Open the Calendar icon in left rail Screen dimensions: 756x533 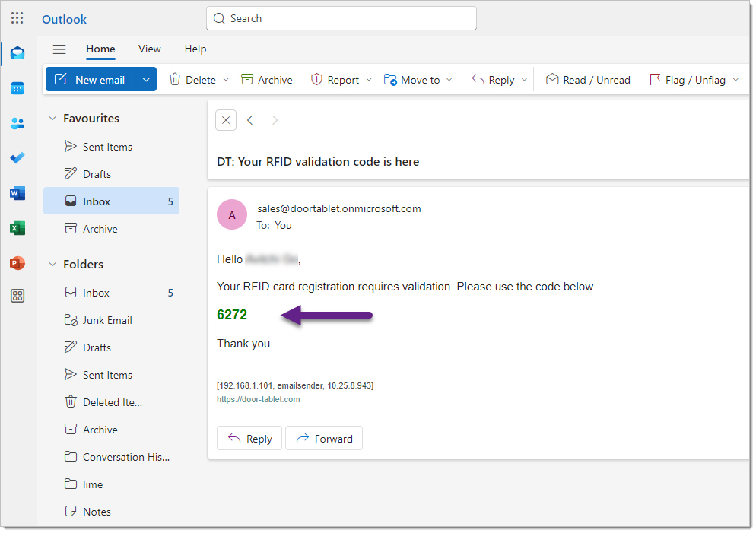tap(17, 88)
